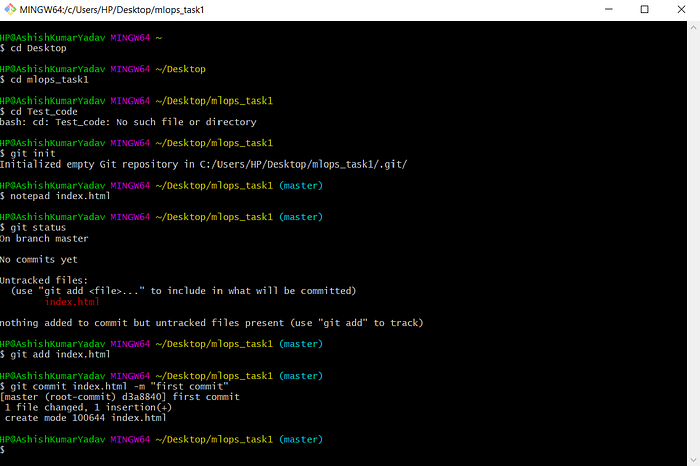Click the scrollbar down arrow
This screenshot has height=466, width=700.
pos(693,460)
